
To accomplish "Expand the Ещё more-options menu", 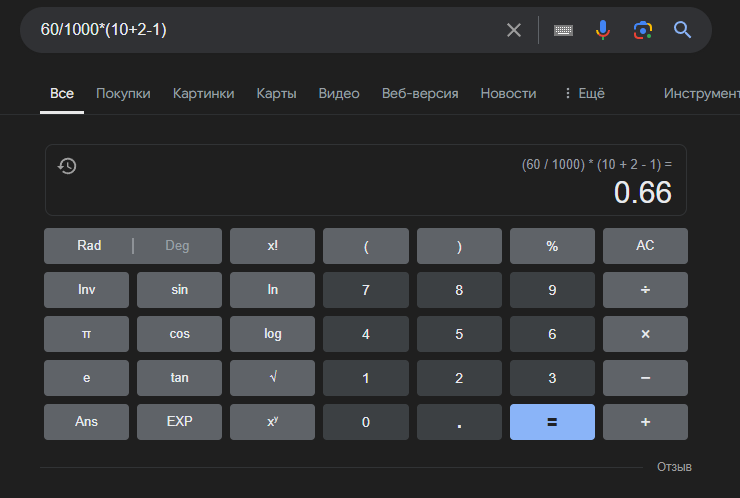I will pos(584,93).
